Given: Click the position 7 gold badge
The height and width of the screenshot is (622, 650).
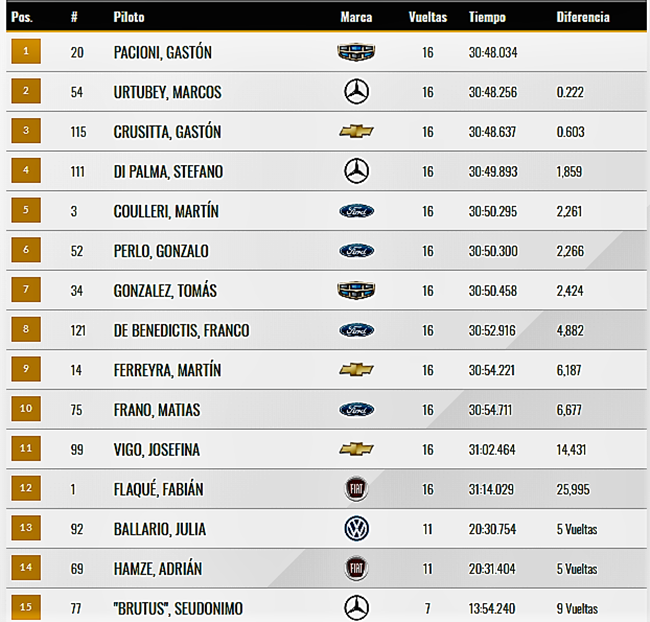Looking at the screenshot, I should point(26,289).
